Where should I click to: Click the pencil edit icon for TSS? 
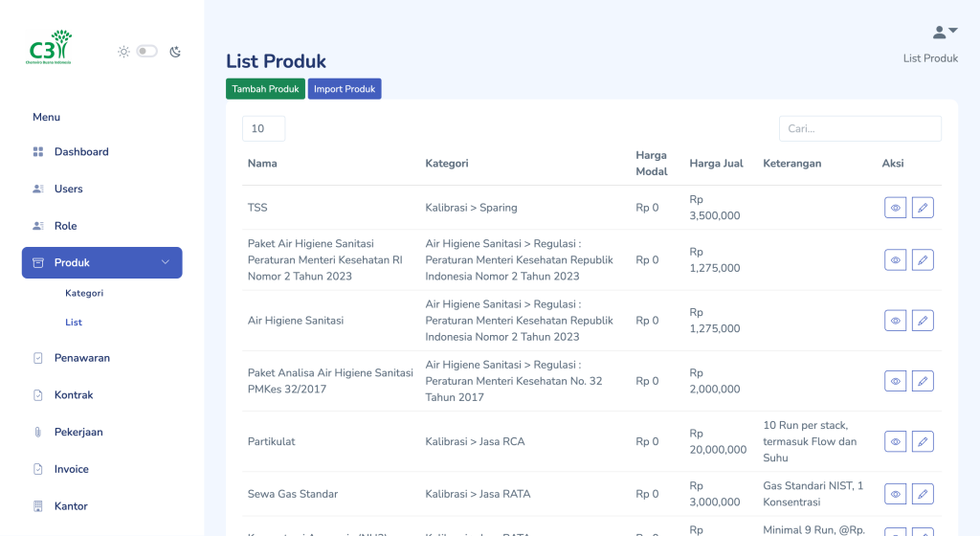(922, 207)
